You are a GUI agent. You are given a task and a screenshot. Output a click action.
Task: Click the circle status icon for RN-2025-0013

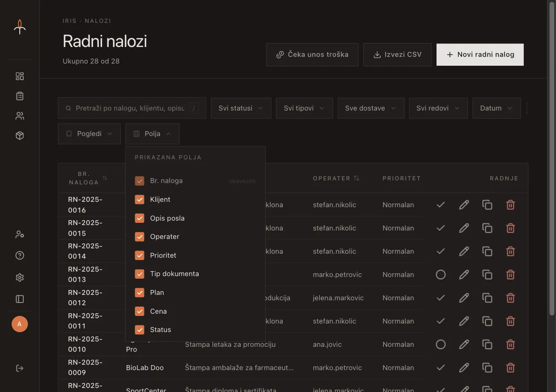[441, 274]
